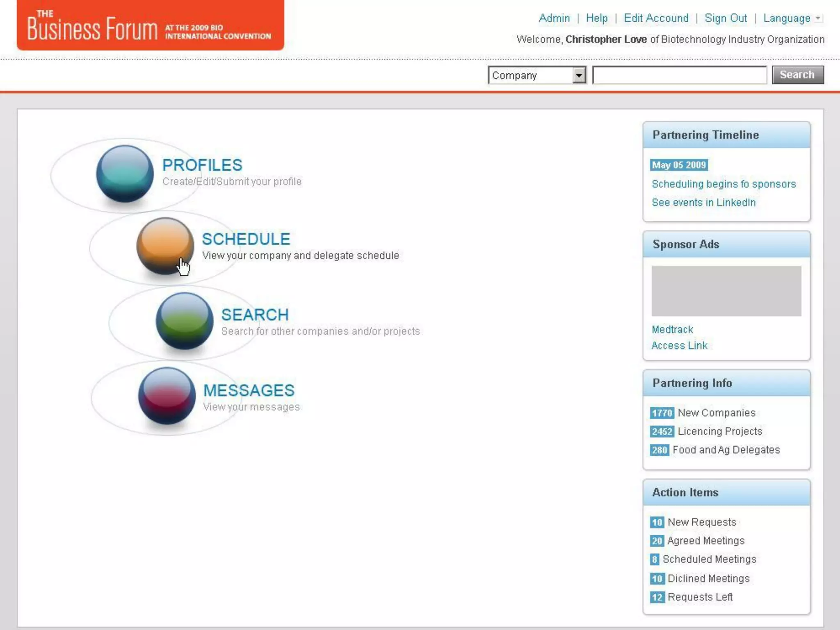The width and height of the screenshot is (840, 630).
Task: Click the Business Forum logo banner
Action: pyautogui.click(x=150, y=25)
